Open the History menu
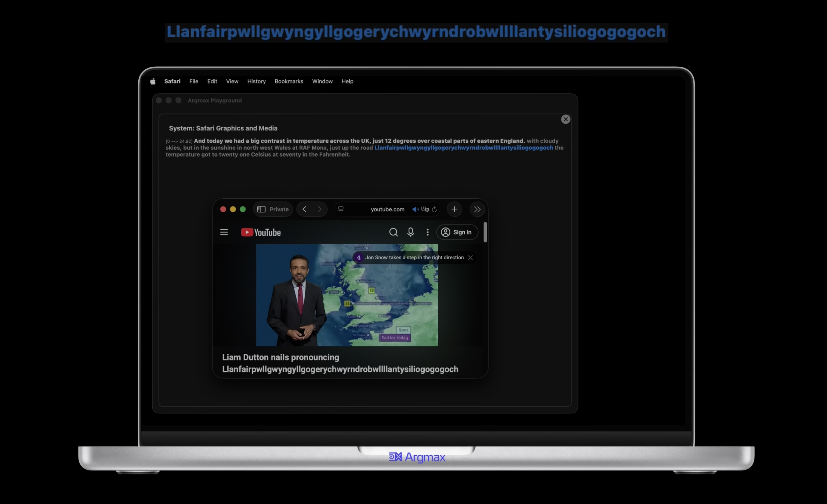 [x=257, y=81]
